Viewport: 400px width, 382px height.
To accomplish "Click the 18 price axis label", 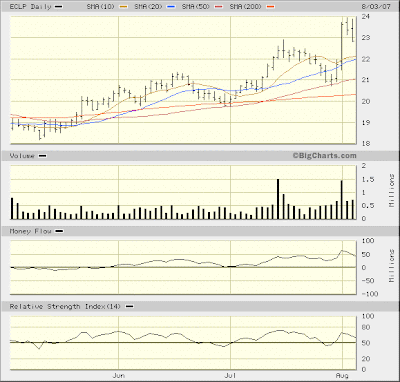I will click(x=366, y=144).
